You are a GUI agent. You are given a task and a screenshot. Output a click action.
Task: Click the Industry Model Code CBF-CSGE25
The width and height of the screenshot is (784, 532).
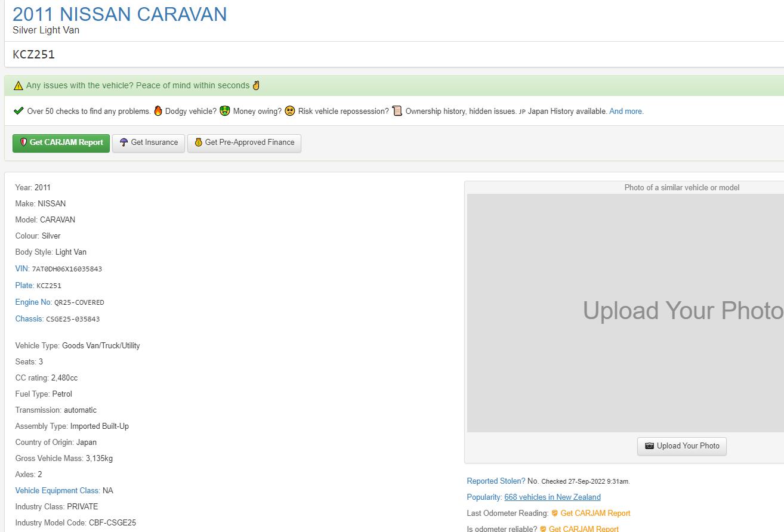113,523
